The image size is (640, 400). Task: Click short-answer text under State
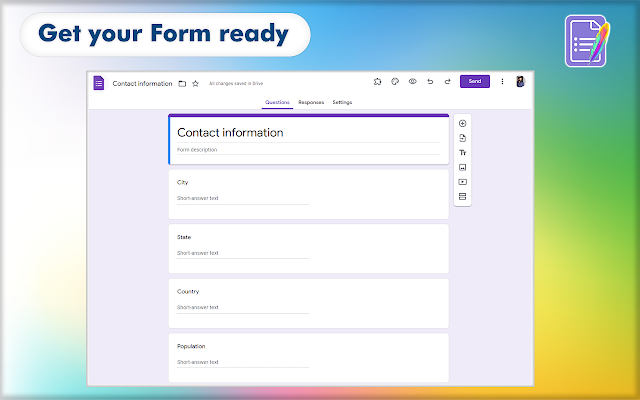[x=198, y=253]
